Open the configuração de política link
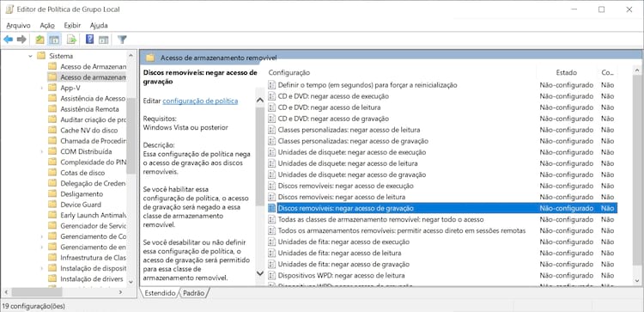644x312 pixels. (200, 101)
